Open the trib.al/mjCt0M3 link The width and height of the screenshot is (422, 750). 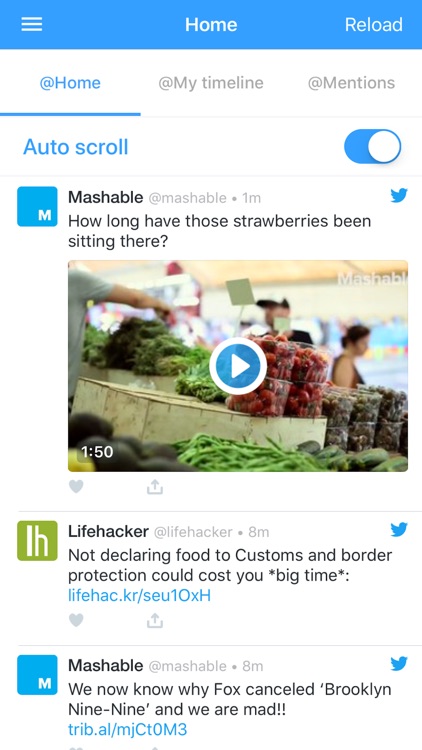127,729
